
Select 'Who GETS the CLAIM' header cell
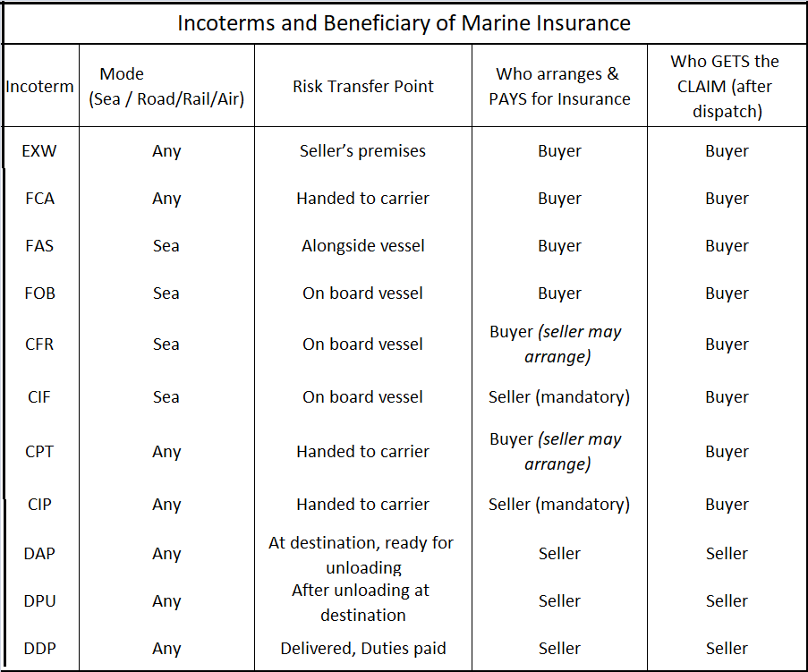pyautogui.click(x=725, y=87)
